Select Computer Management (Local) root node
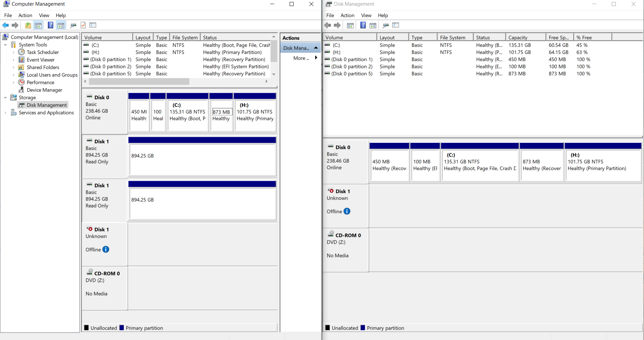 (x=44, y=37)
